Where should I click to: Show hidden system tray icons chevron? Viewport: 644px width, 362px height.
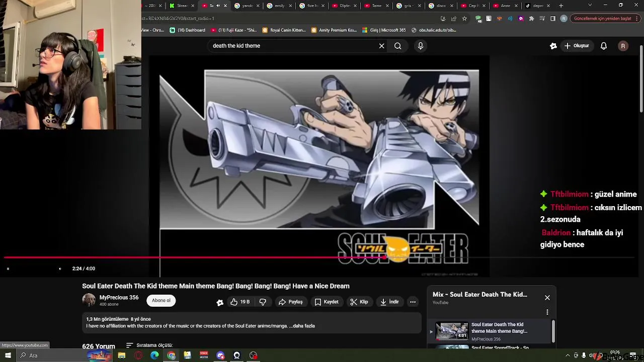click(x=568, y=355)
